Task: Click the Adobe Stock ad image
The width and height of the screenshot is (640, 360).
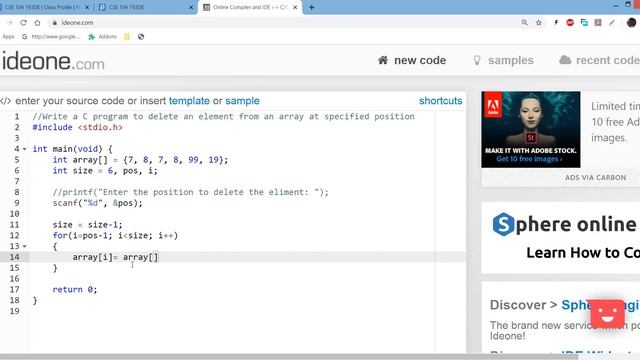Action: (531, 129)
